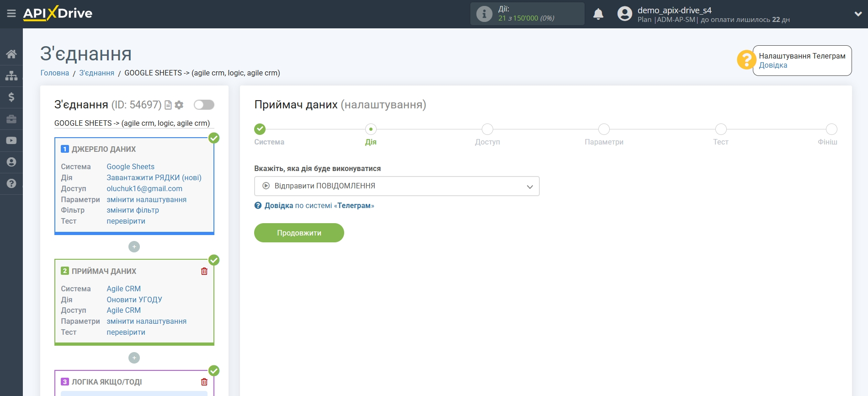This screenshot has height=396, width=868.
Task: Click the Приймач даних block header
Action: (x=104, y=271)
